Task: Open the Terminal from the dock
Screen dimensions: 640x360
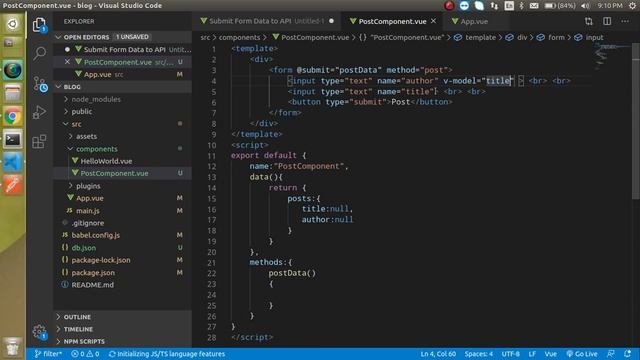Action: pos(12,140)
